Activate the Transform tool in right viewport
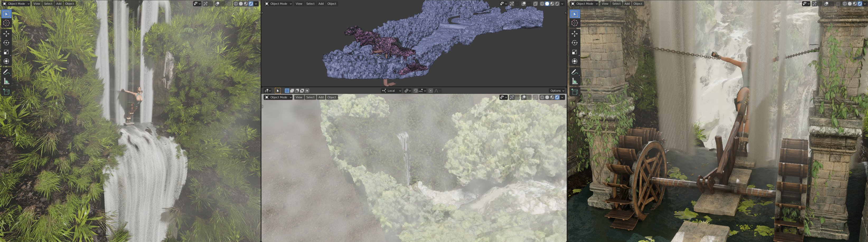 tap(575, 61)
